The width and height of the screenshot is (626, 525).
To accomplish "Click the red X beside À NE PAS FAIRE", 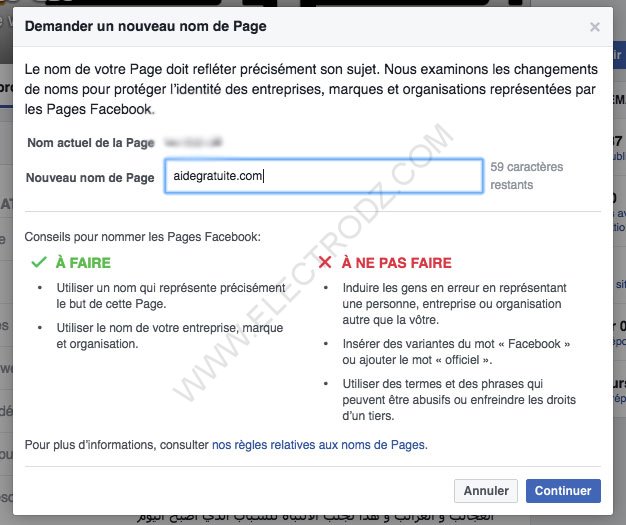I will 325,262.
